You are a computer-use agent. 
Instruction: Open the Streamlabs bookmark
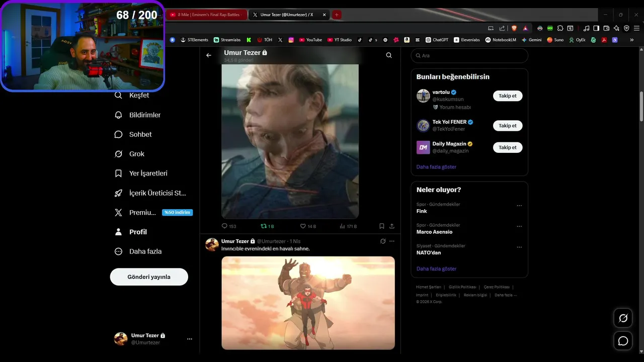tap(227, 40)
